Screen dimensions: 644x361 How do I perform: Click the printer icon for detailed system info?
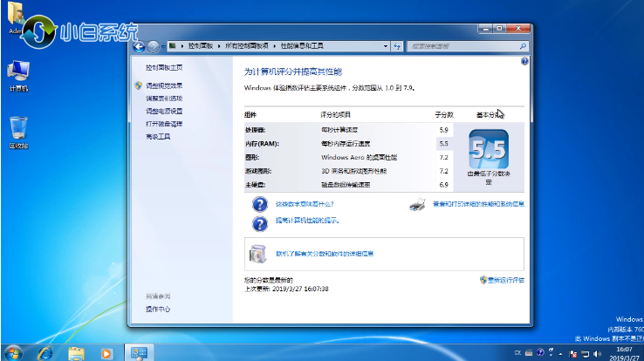click(417, 205)
